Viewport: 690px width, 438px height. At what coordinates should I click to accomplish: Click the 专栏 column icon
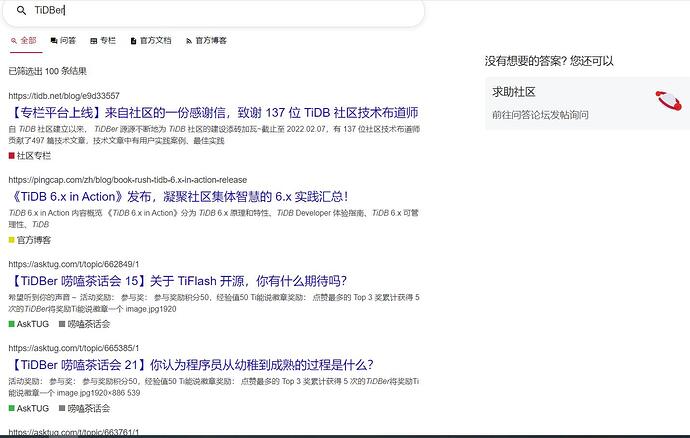(93, 41)
